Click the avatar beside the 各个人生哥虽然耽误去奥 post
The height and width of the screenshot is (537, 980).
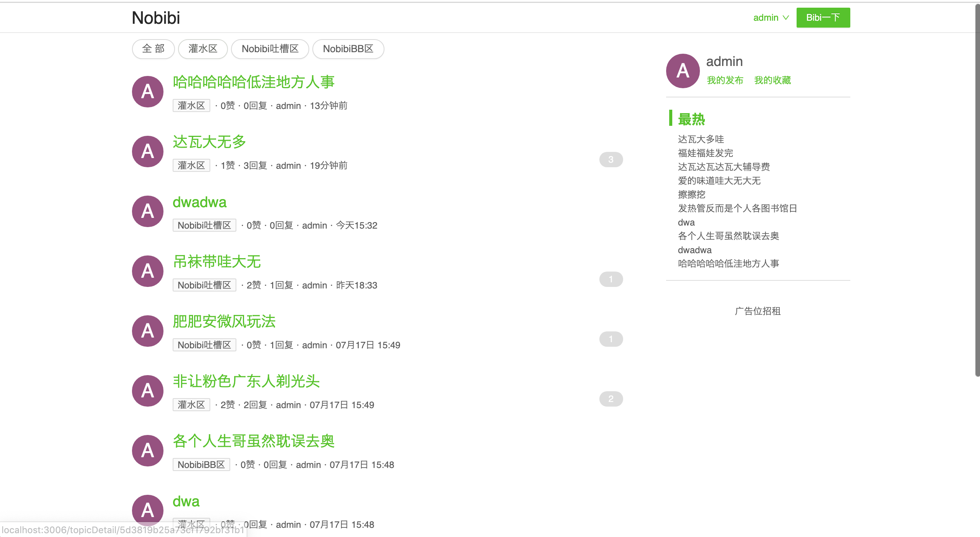tap(148, 451)
